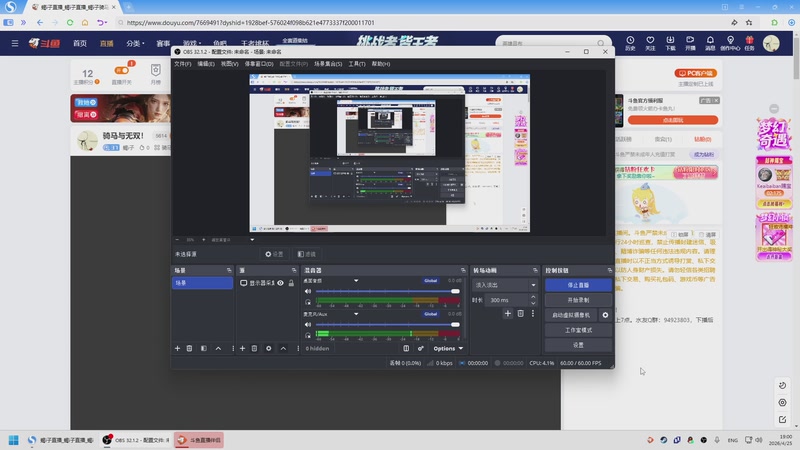Adjust the 桌面音频 volume slider
The image size is (800, 450).
pos(388,291)
